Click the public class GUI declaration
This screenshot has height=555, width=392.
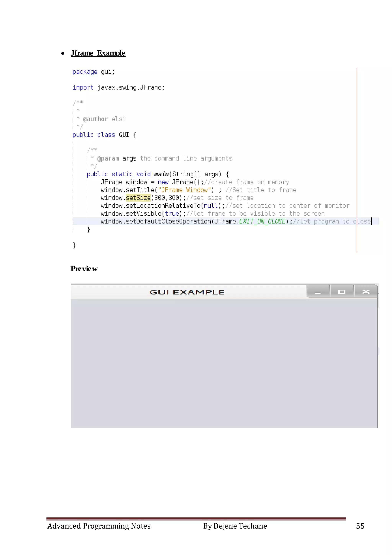[x=104, y=135]
